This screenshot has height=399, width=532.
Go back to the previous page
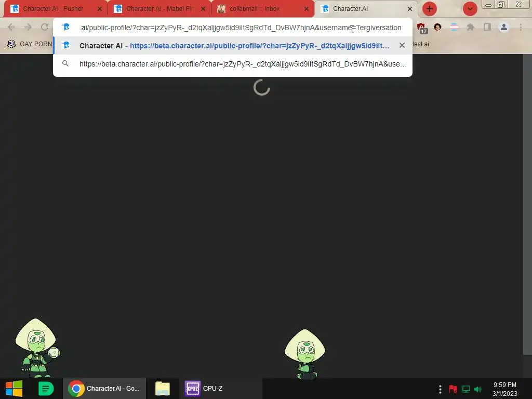click(11, 27)
